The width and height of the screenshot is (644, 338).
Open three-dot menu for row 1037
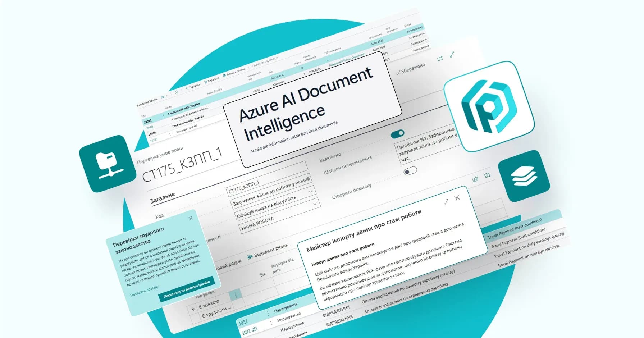[268, 314]
